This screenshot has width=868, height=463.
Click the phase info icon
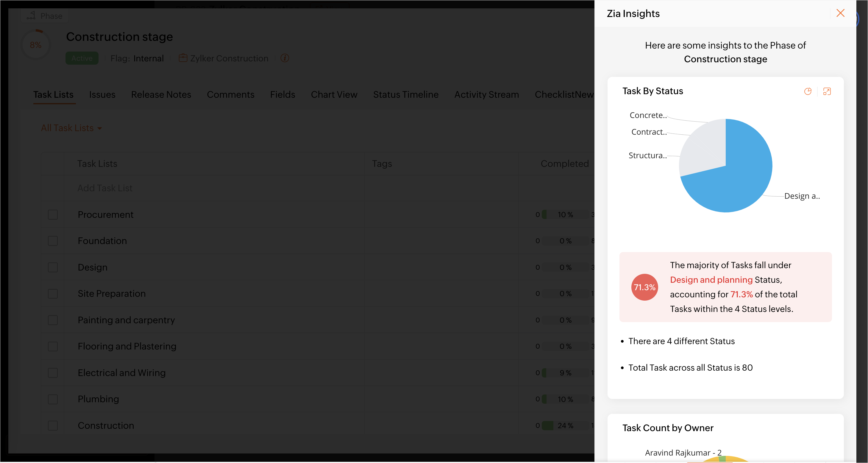tap(285, 58)
